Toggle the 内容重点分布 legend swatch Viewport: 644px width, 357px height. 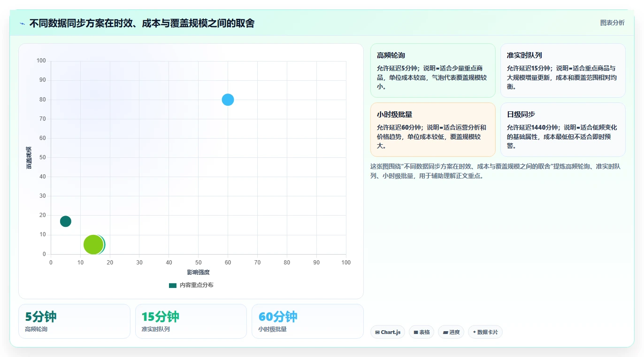pos(173,285)
